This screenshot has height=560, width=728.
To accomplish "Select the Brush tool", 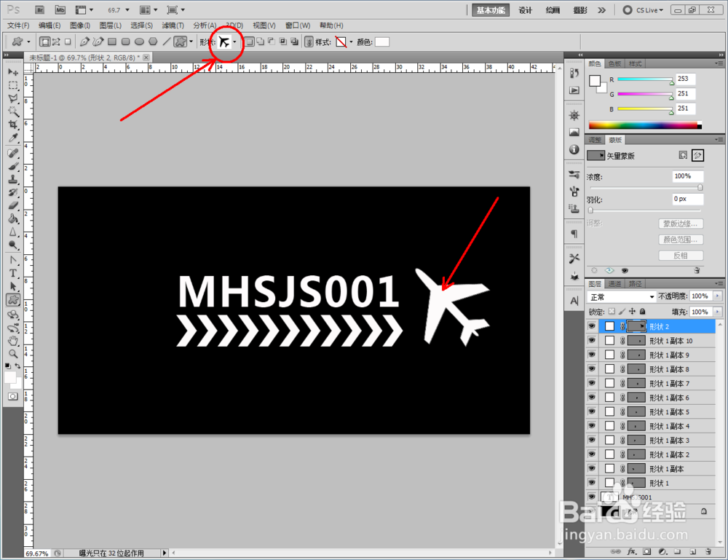I will pos(13,166).
